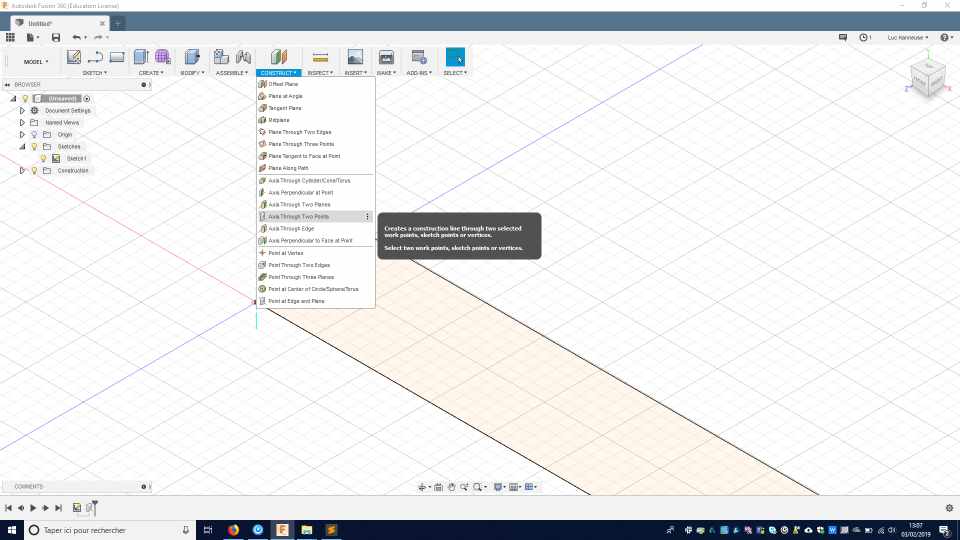Screen dimensions: 960x540
Task: Click the three-dot options on Axis Through Two Points
Action: click(367, 217)
